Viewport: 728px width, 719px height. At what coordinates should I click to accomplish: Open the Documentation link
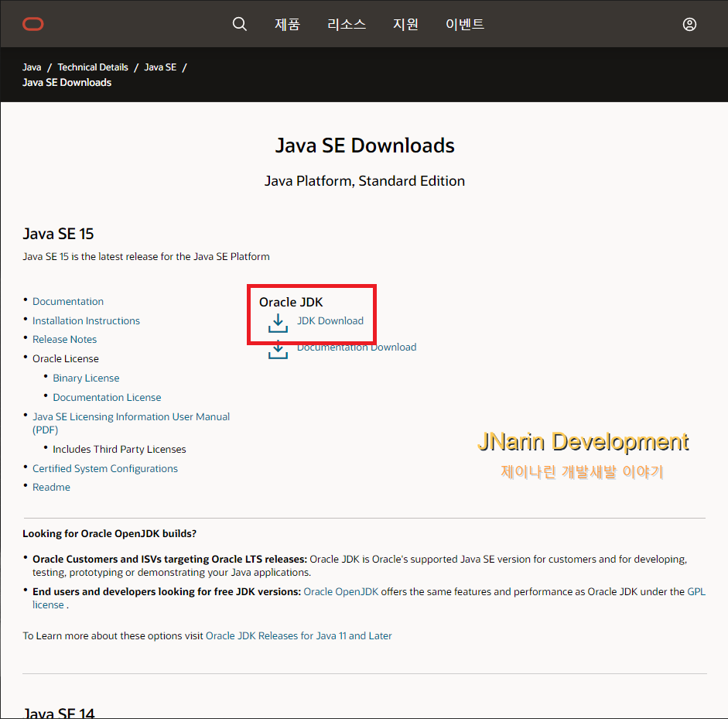click(68, 301)
